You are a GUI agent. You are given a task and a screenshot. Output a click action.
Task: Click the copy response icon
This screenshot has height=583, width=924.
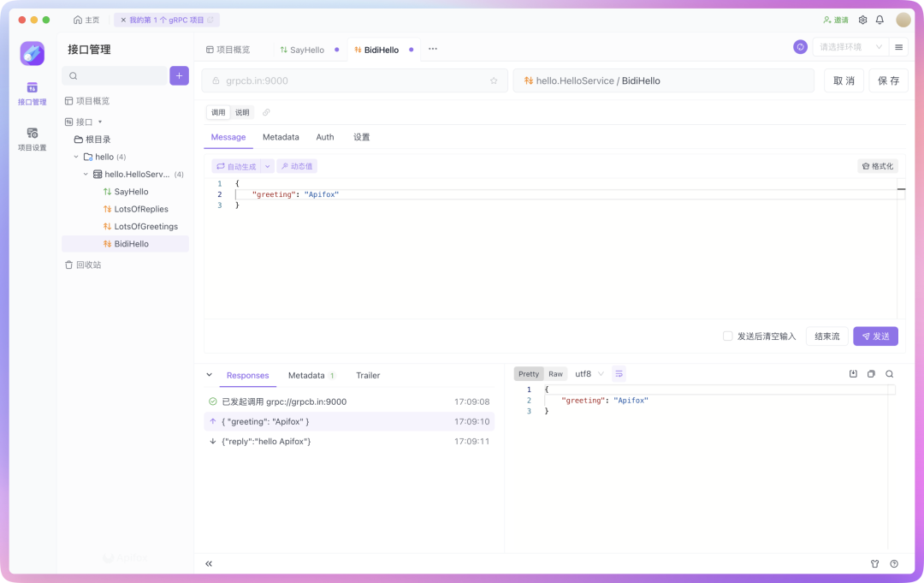click(x=871, y=374)
